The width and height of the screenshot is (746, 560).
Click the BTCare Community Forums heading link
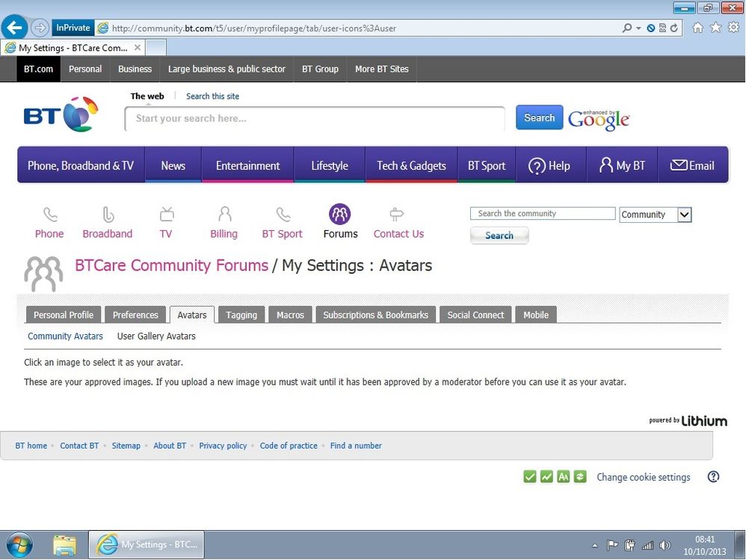point(172,265)
